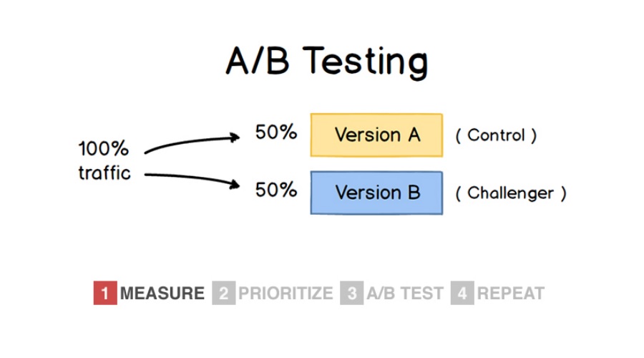The height and width of the screenshot is (358, 644).
Task: Select the PRIORITIZE step label
Action: [x=286, y=294]
